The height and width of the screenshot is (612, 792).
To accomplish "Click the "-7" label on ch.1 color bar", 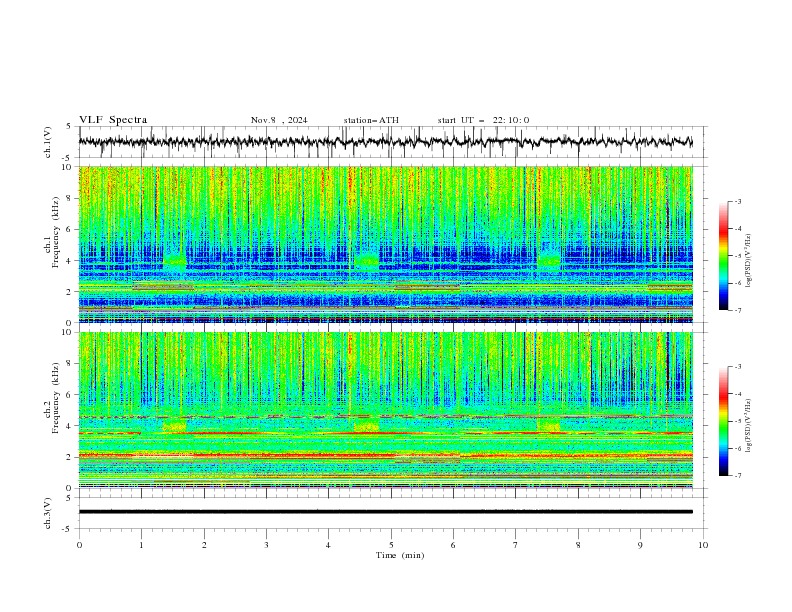I will [737, 310].
